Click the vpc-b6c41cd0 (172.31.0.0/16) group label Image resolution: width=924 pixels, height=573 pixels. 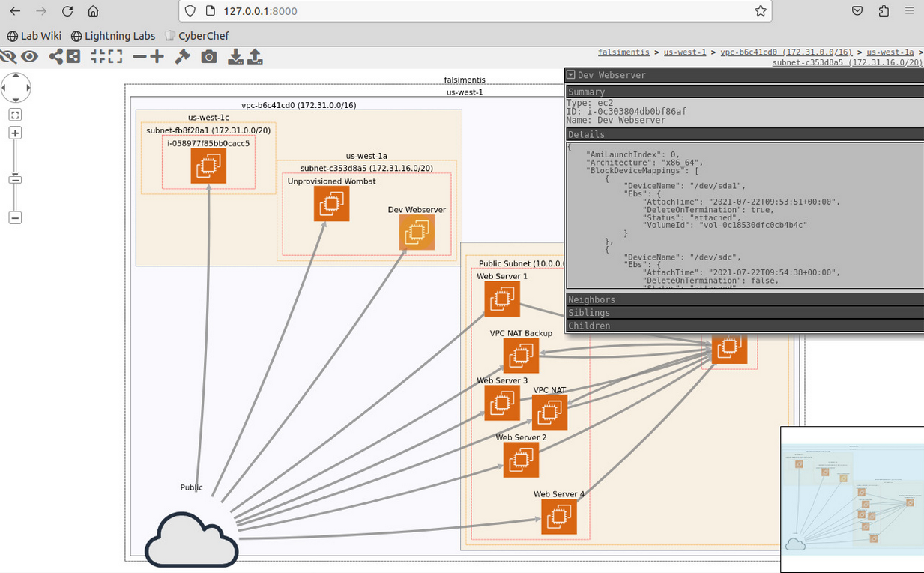click(298, 105)
